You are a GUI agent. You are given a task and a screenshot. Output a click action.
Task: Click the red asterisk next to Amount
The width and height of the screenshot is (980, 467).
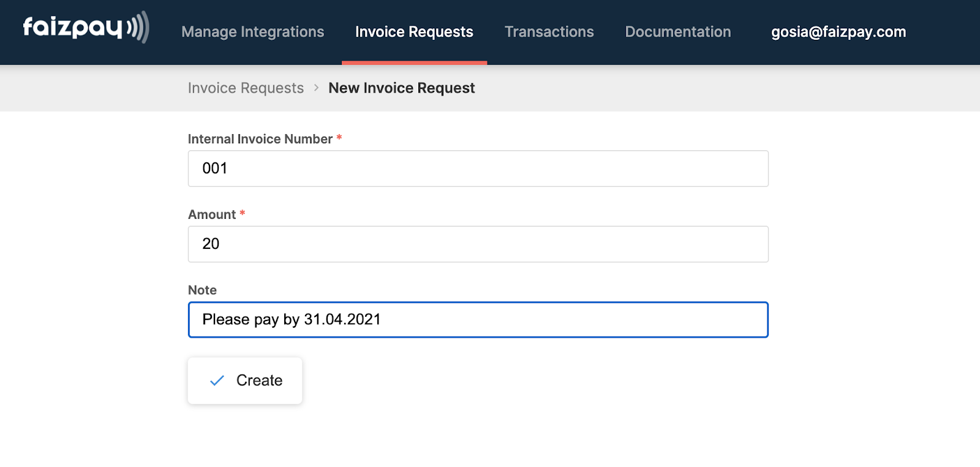243,214
